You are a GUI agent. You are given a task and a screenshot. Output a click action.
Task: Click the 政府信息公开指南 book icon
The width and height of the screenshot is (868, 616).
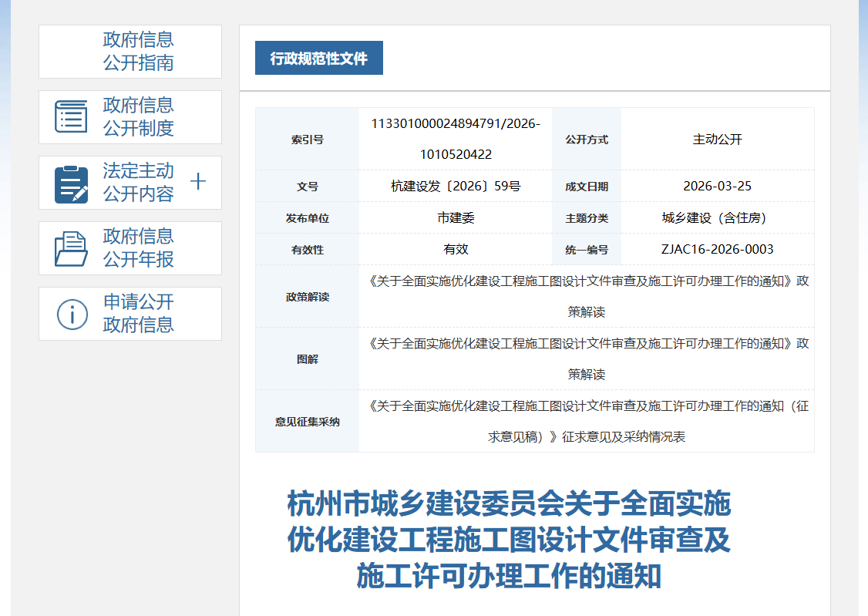pyautogui.click(x=72, y=51)
